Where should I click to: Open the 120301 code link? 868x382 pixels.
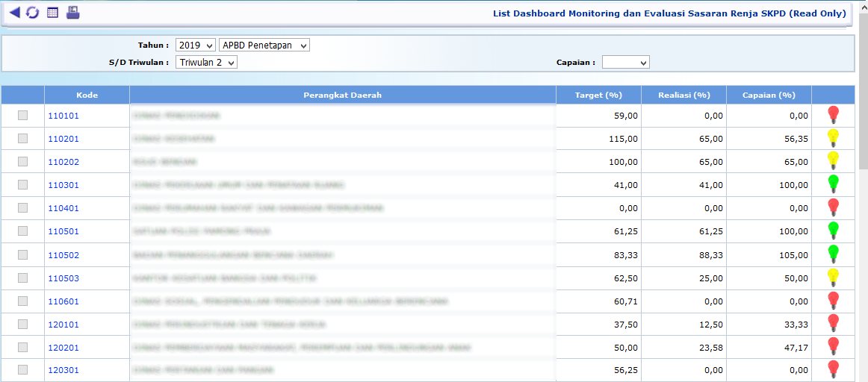[63, 370]
